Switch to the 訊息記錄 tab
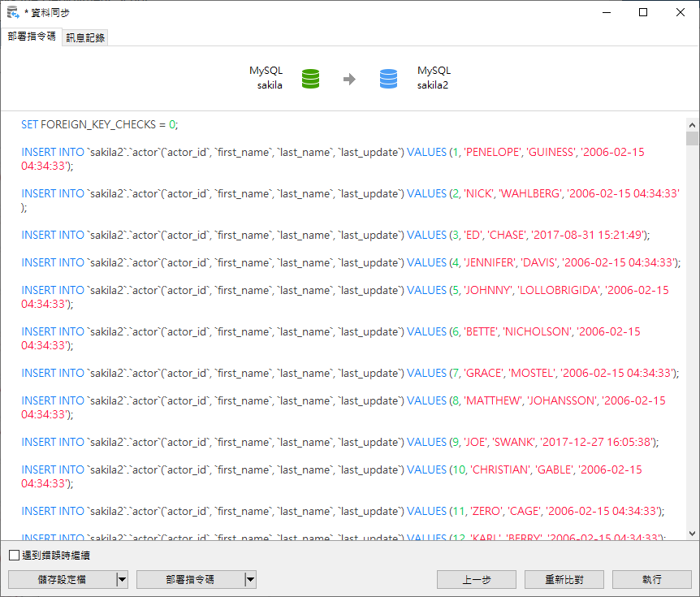The width and height of the screenshot is (700, 597). [86, 37]
